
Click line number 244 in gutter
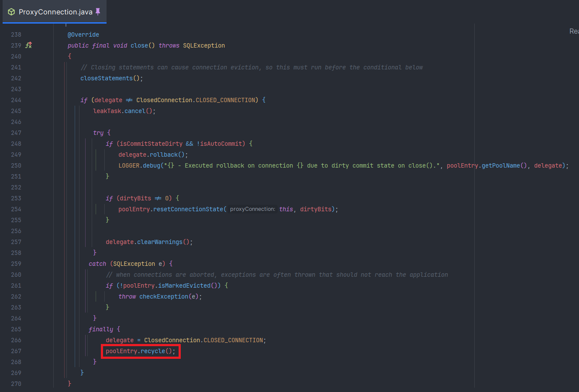16,100
